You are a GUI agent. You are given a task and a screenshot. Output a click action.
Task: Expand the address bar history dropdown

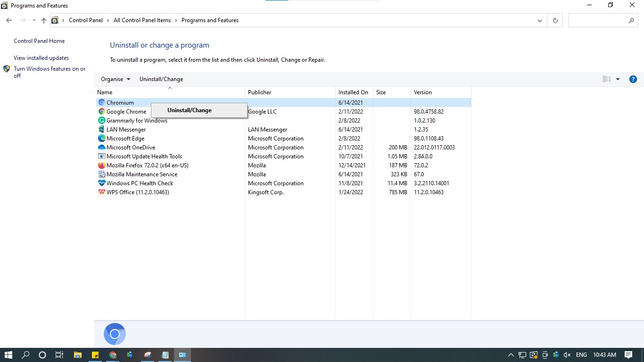[x=540, y=20]
